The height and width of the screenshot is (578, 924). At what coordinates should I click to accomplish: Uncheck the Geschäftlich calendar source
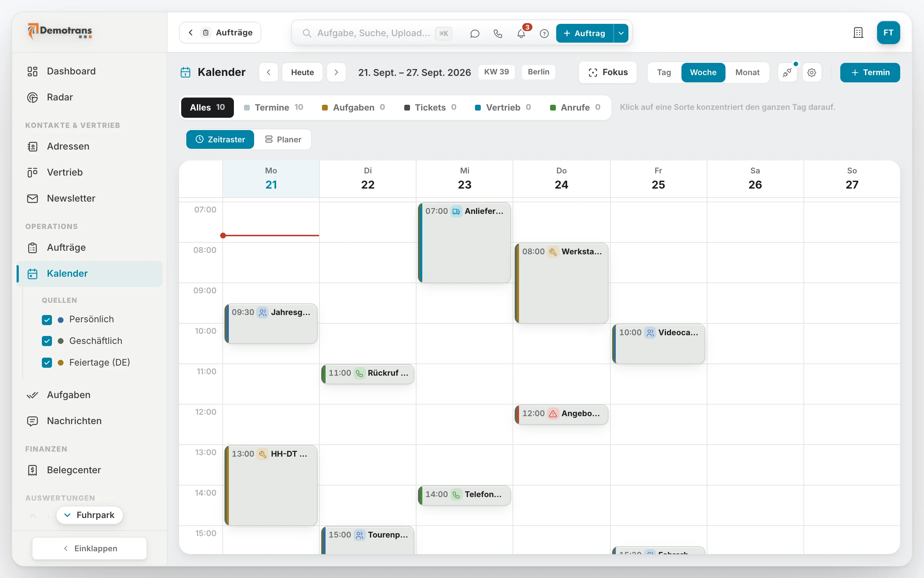pyautogui.click(x=47, y=341)
